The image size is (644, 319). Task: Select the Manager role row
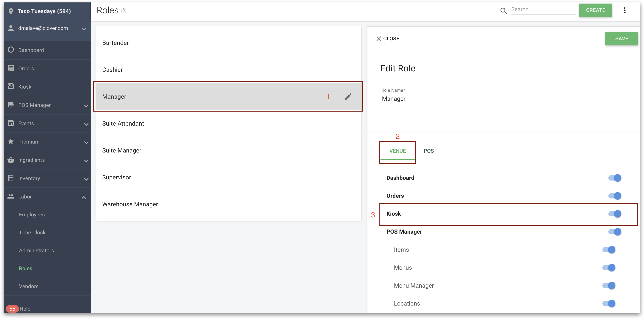[228, 97]
